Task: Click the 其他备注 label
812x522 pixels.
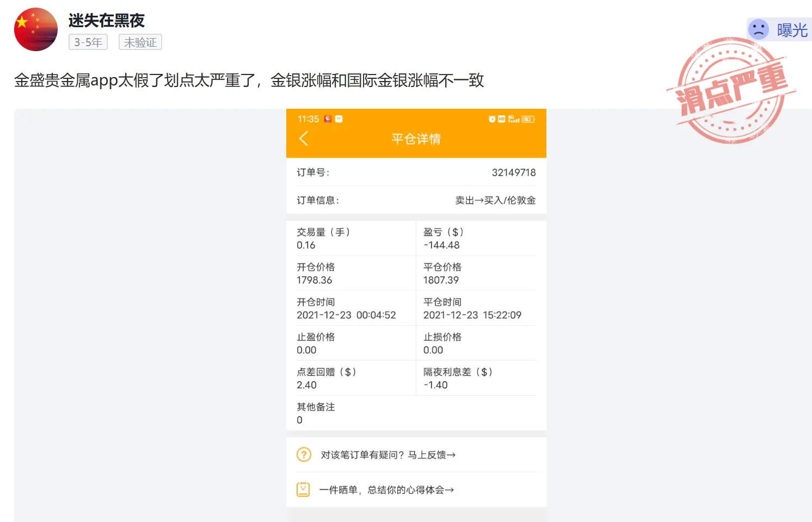Action: (316, 407)
